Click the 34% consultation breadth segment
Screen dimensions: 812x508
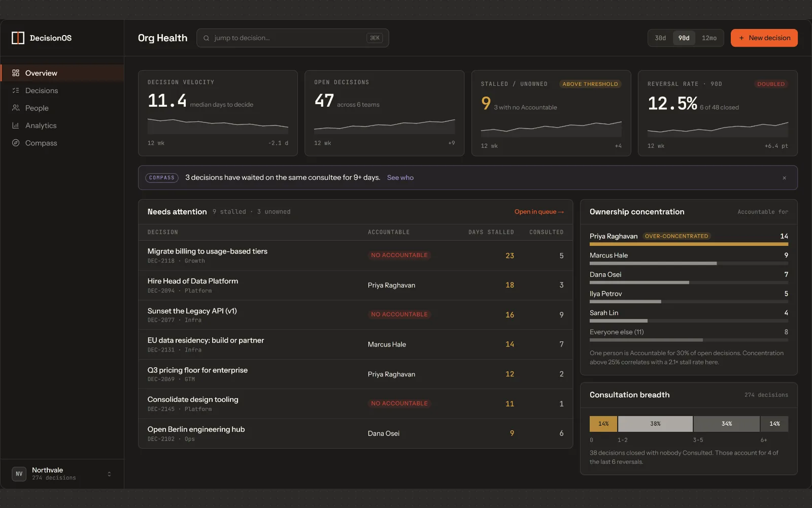pyautogui.click(x=727, y=424)
